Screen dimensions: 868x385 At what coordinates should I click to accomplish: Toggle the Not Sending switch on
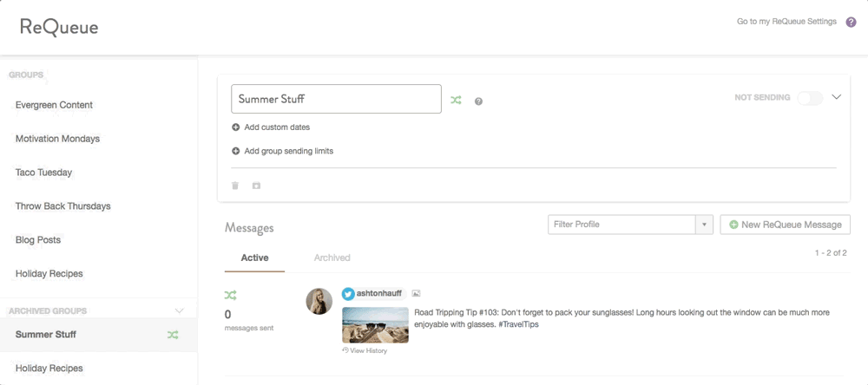tap(810, 98)
